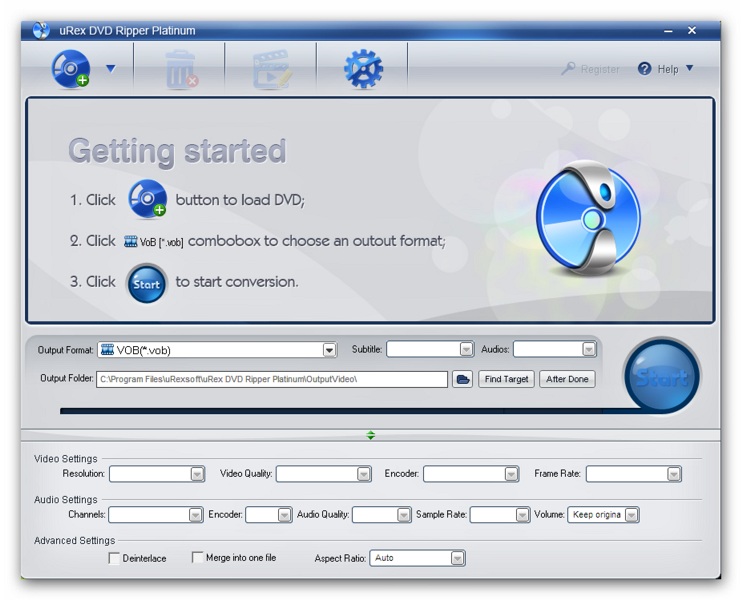Check Merge into one file
This screenshot has height=600, width=742.
click(197, 557)
